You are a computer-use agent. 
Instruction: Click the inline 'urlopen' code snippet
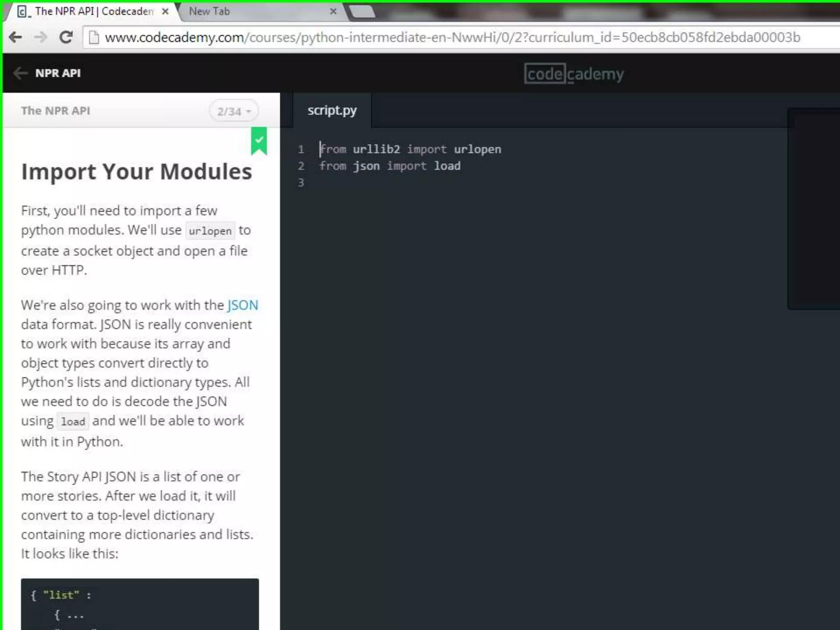[x=210, y=231]
